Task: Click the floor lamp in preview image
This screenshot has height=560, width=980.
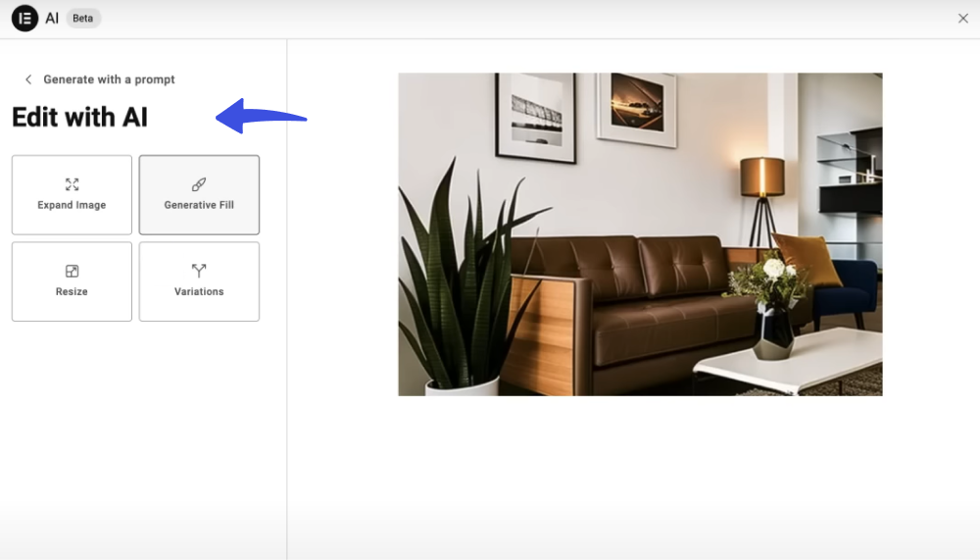Action: tap(762, 200)
